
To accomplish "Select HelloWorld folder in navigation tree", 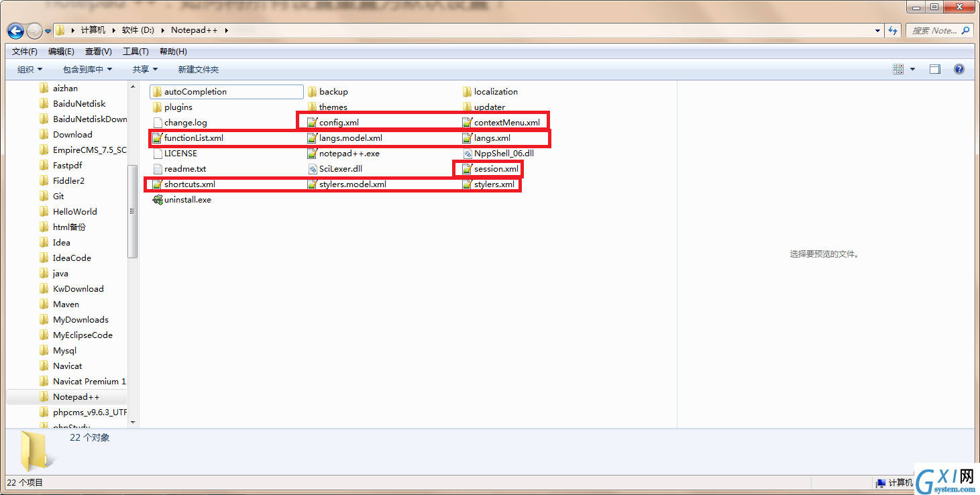I will coord(75,211).
